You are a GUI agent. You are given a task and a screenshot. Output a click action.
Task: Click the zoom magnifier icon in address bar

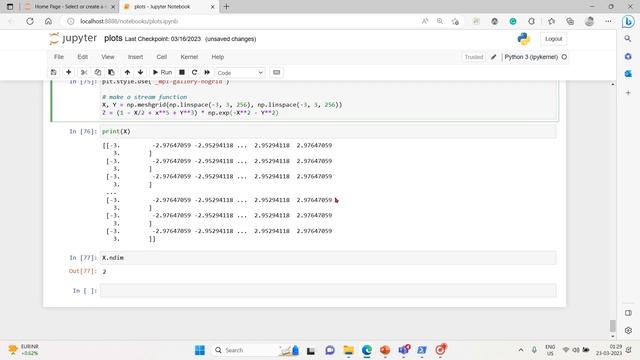440,21
